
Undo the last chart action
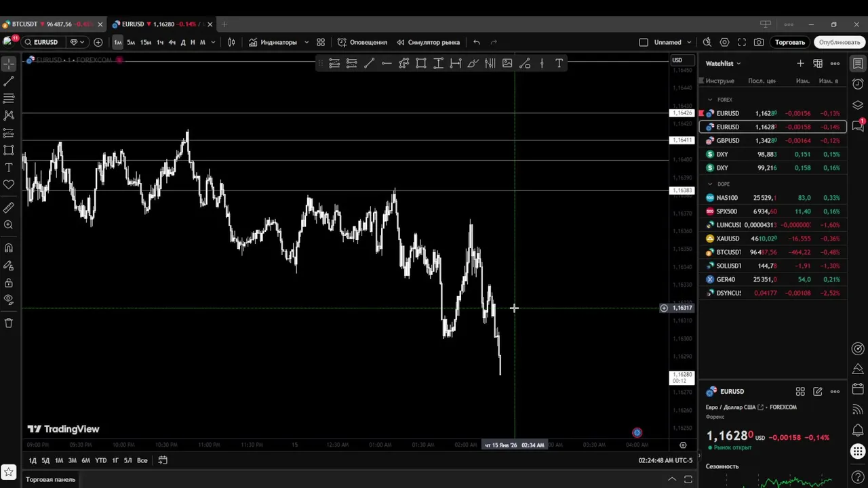(x=477, y=42)
